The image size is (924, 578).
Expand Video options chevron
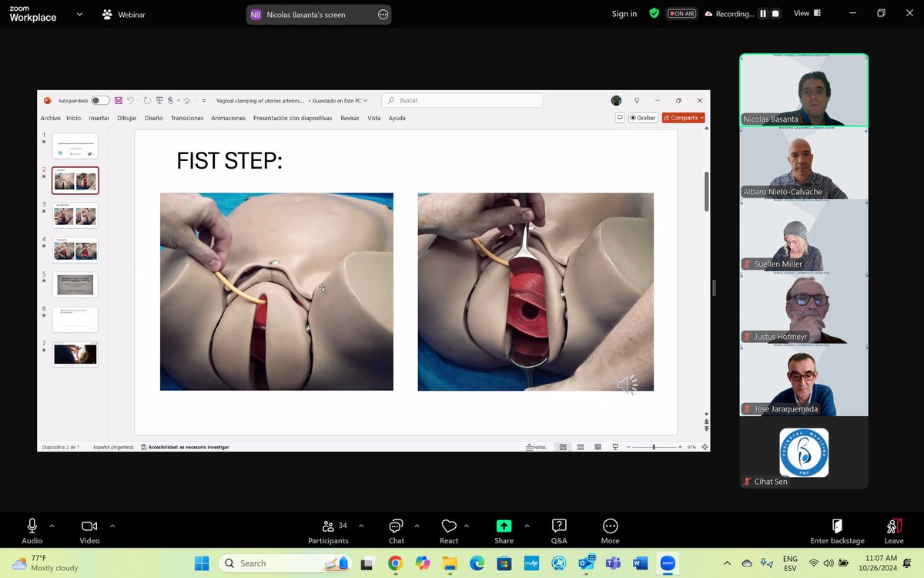point(112,526)
